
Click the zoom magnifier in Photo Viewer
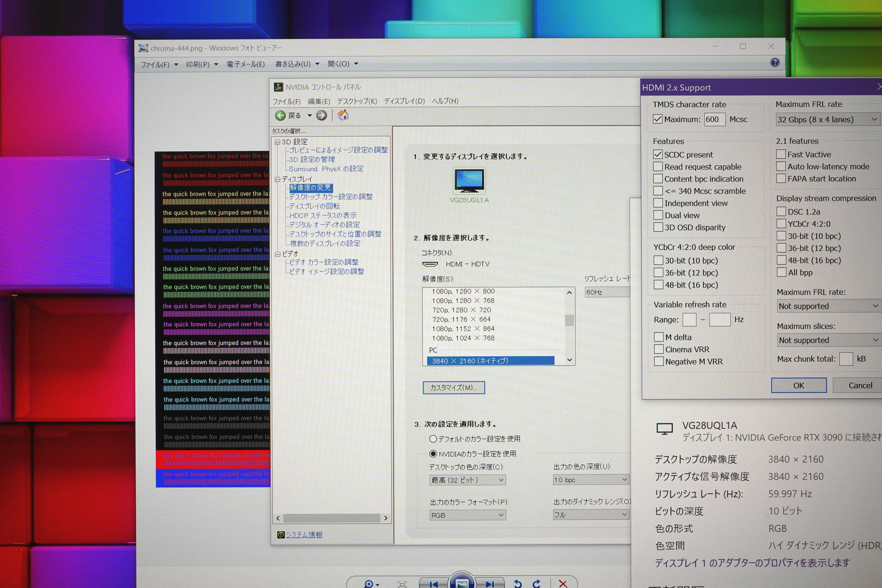[x=369, y=584]
